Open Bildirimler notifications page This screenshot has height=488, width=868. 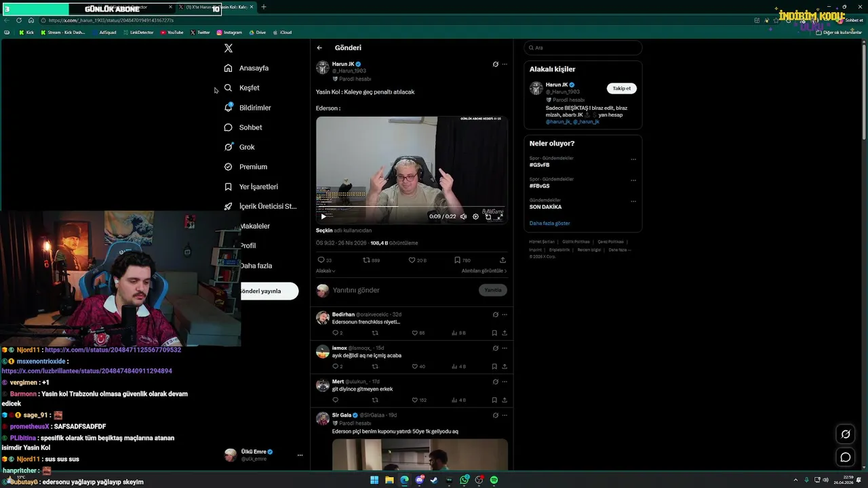point(248,108)
